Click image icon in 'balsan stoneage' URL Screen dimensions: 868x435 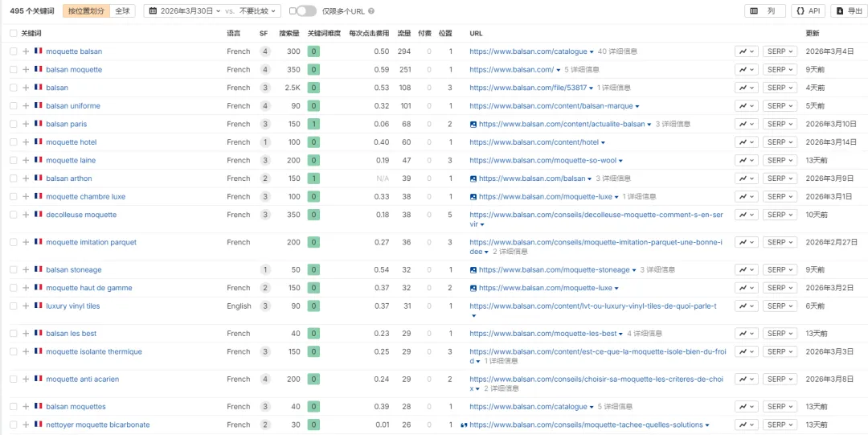[473, 270]
